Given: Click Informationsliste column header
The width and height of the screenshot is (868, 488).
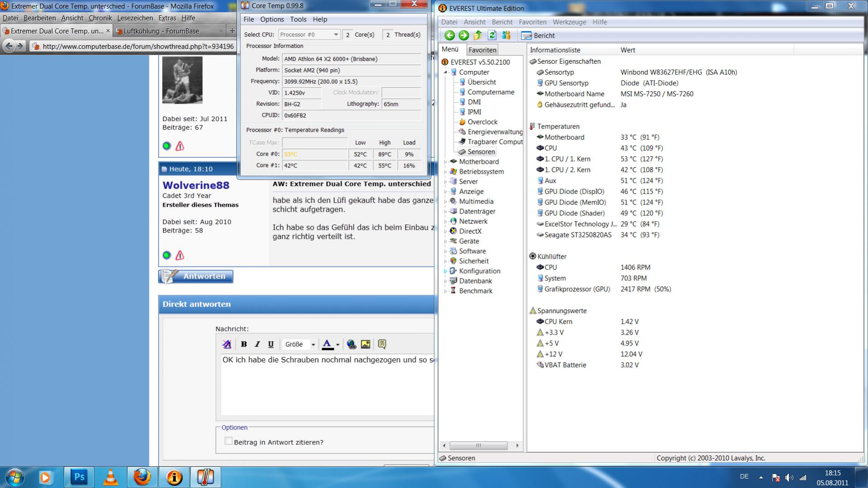Looking at the screenshot, I should pos(572,50).
